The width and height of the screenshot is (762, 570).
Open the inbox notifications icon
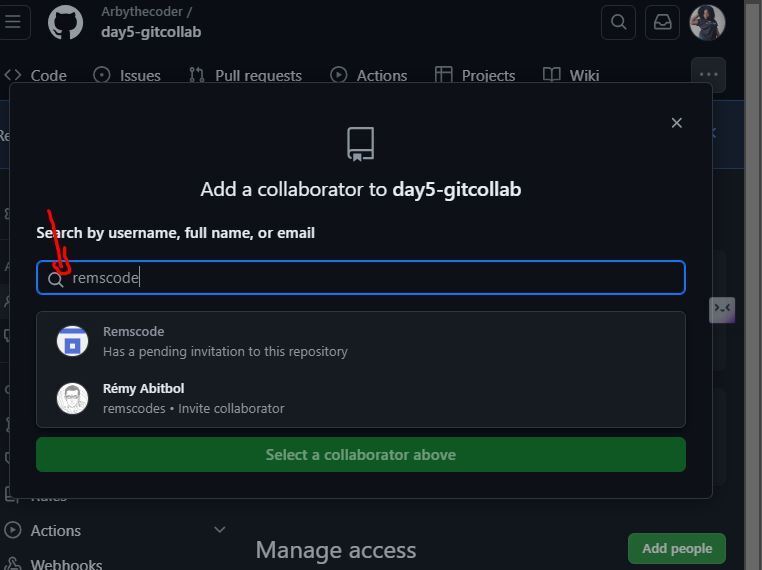tap(662, 22)
